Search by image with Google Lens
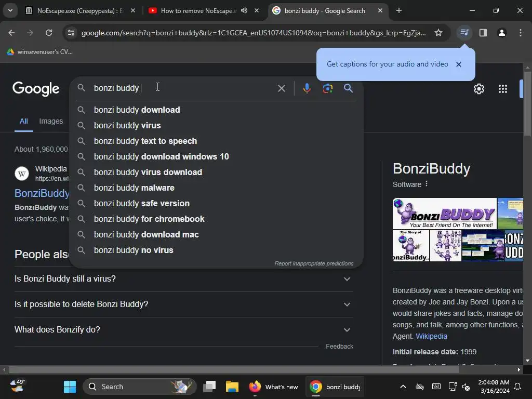532x399 pixels. (x=327, y=88)
